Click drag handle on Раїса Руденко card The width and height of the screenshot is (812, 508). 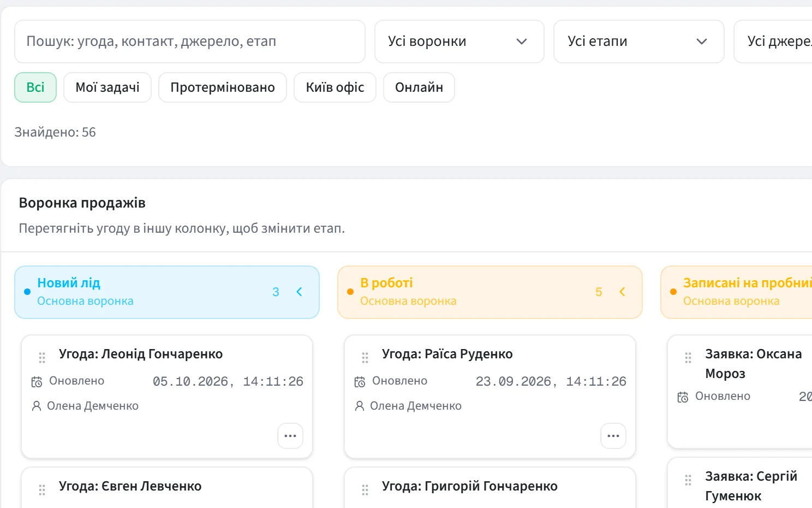click(x=365, y=358)
